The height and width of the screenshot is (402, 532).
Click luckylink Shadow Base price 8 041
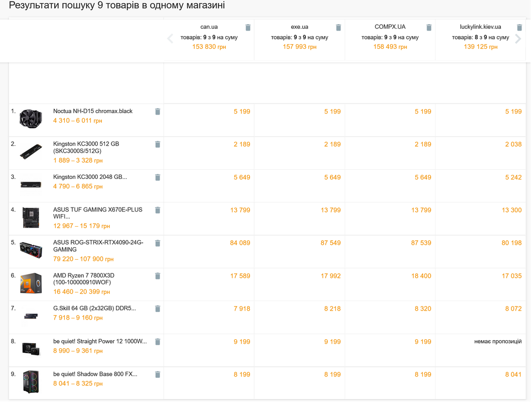[x=513, y=374]
